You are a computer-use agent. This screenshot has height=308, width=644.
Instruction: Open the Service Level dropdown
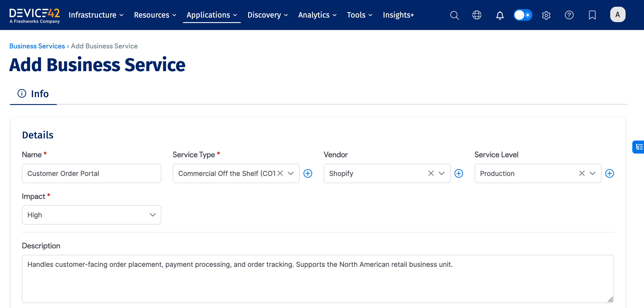(592, 173)
